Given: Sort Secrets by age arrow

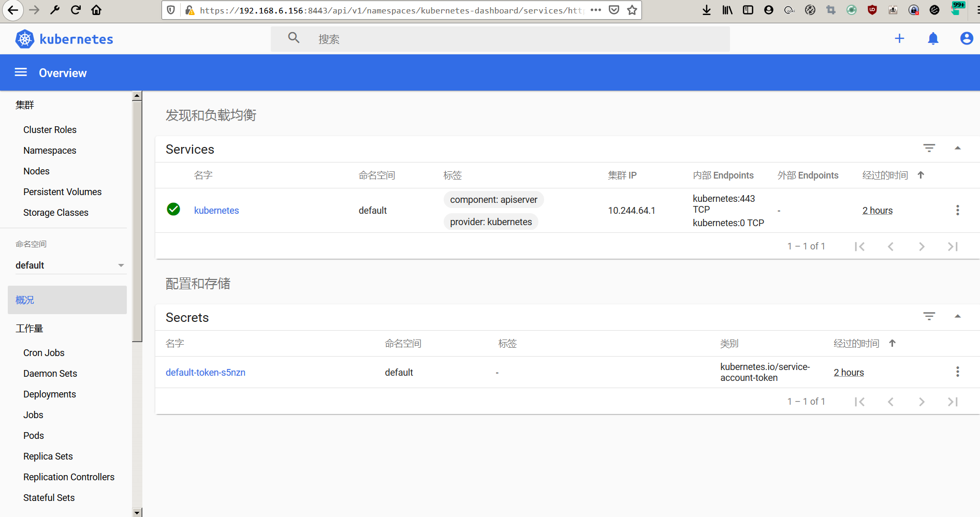Looking at the screenshot, I should tap(892, 343).
